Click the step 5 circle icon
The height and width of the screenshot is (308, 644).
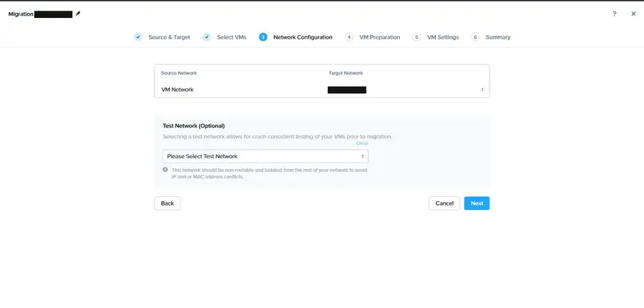(416, 37)
